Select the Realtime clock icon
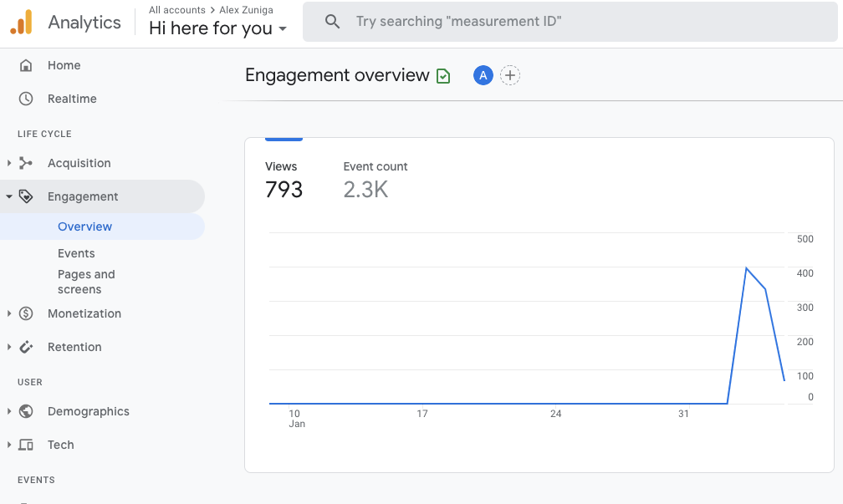This screenshot has width=843, height=504. [26, 99]
